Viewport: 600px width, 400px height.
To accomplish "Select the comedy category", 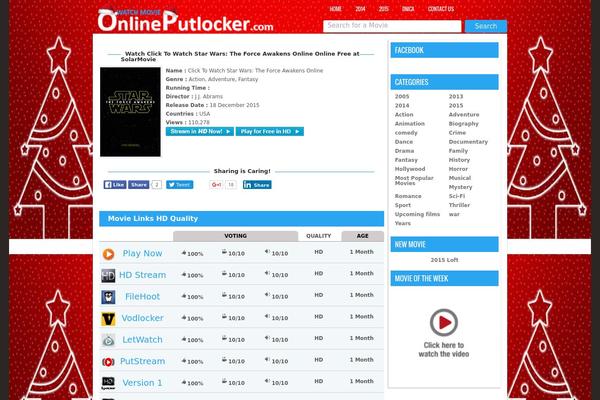I will [x=406, y=133].
